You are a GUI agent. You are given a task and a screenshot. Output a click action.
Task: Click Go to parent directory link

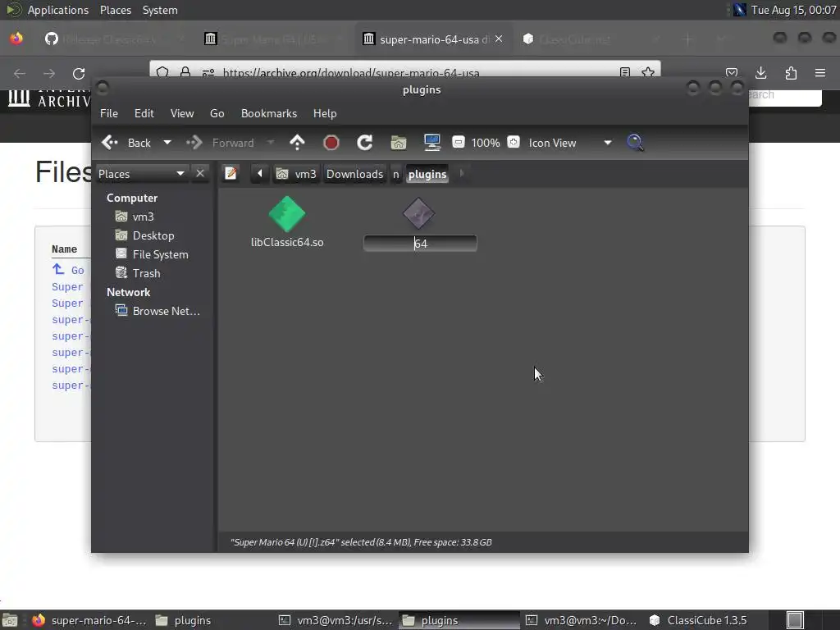68,270
